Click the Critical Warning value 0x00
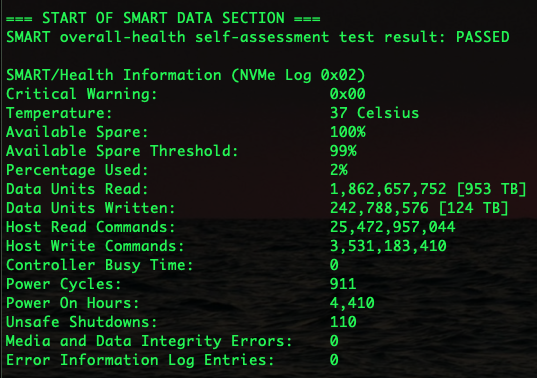This screenshot has height=378, width=537. point(348,94)
